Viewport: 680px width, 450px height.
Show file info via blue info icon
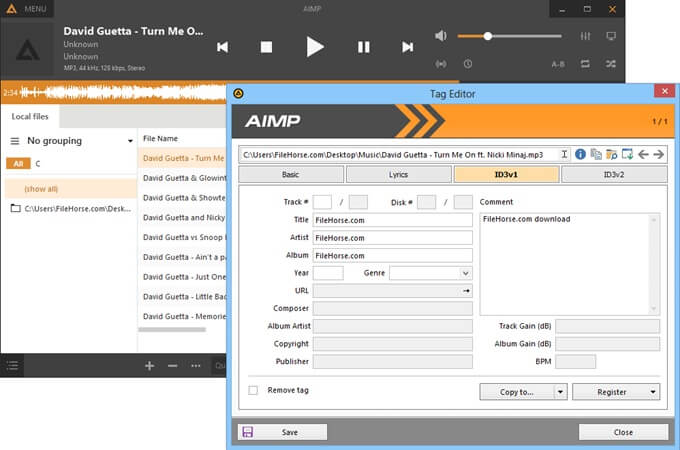point(580,154)
